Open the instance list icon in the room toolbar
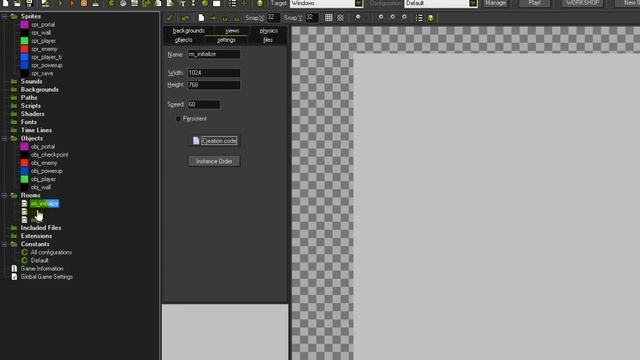Screen dimensions: 640x360 coord(419,18)
